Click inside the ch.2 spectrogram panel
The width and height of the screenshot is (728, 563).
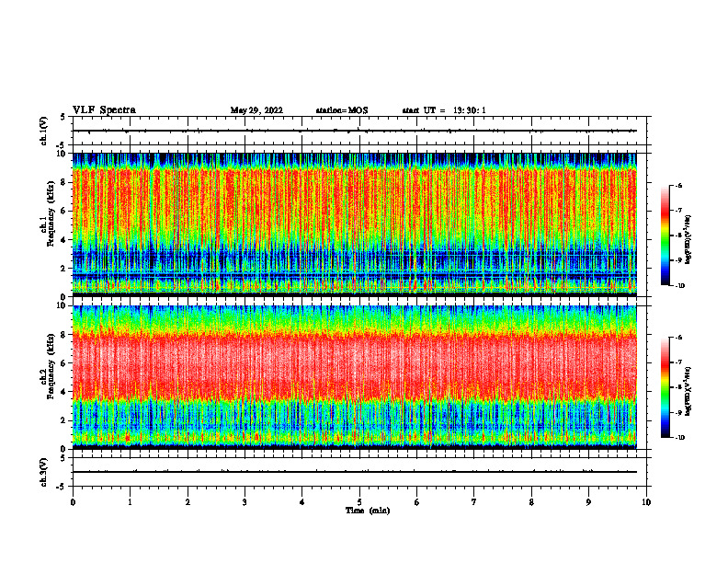pos(354,377)
